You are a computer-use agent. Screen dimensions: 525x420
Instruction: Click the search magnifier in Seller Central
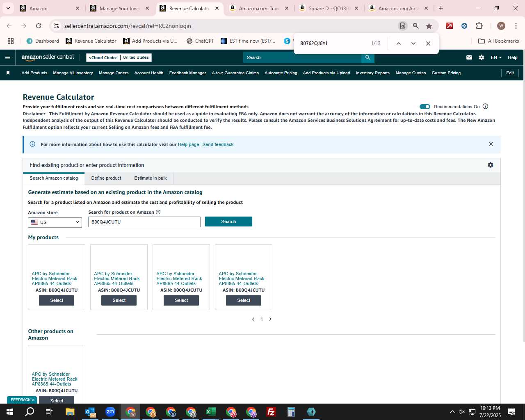point(368,57)
